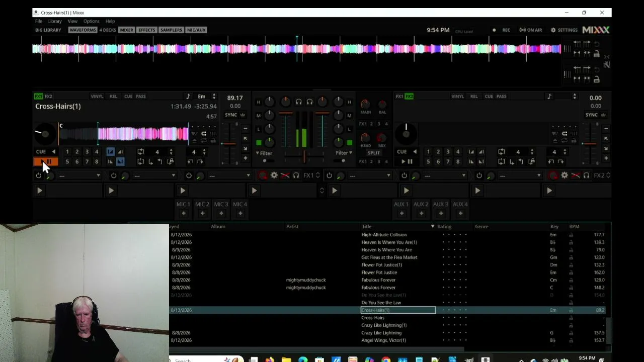The image size is (644, 362).
Task: Toggle VINYL control on deck 1
Action: coord(97,96)
